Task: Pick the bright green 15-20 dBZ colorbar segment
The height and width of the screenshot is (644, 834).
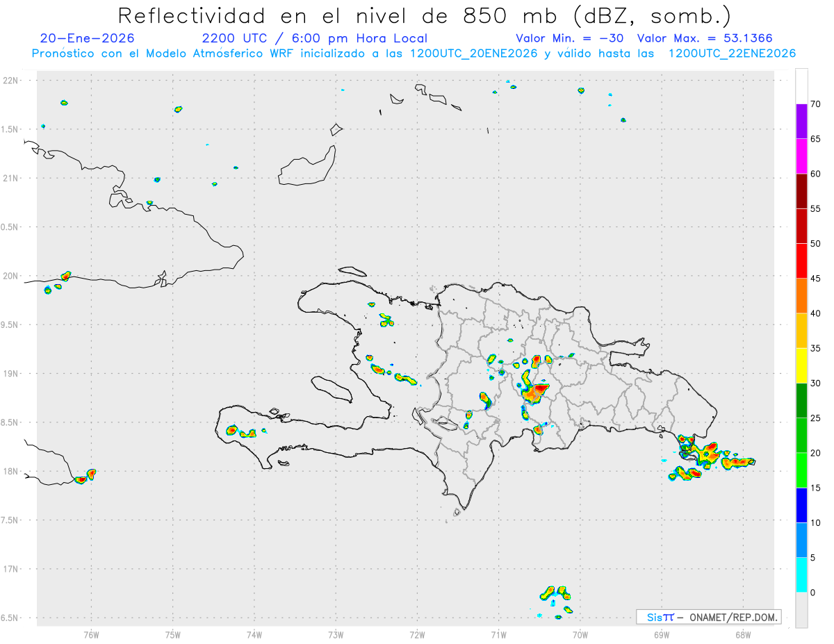Action: tap(801, 470)
